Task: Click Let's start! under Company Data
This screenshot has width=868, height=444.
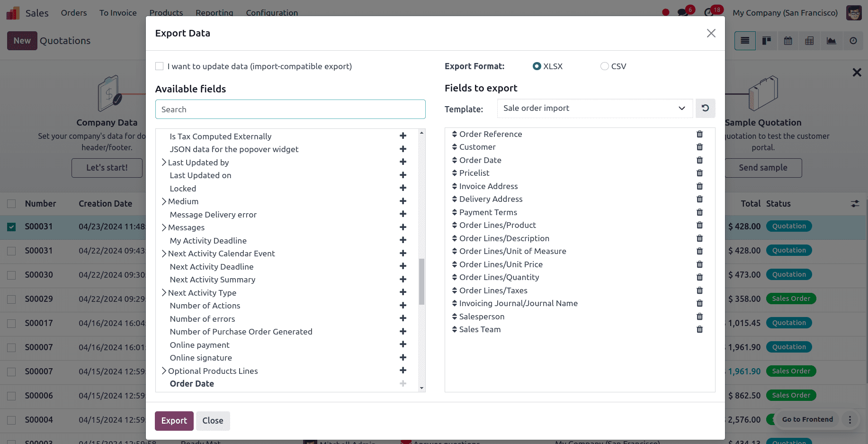Action: 107,168
